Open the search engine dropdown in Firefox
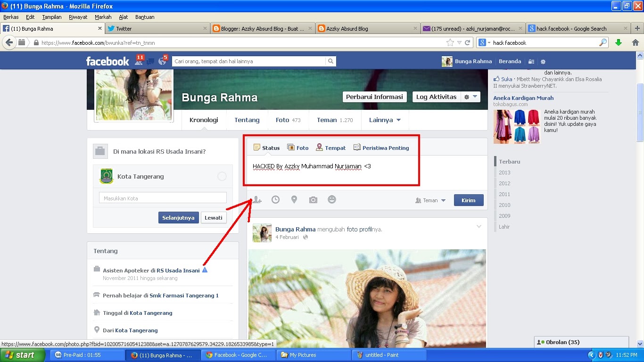Image resolution: width=644 pixels, height=362 pixels. (x=485, y=42)
